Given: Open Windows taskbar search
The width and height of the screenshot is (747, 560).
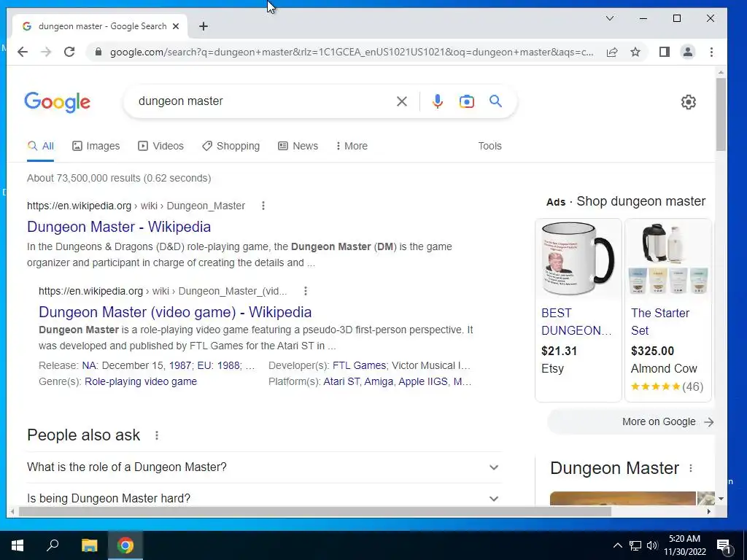Looking at the screenshot, I should tap(53, 545).
